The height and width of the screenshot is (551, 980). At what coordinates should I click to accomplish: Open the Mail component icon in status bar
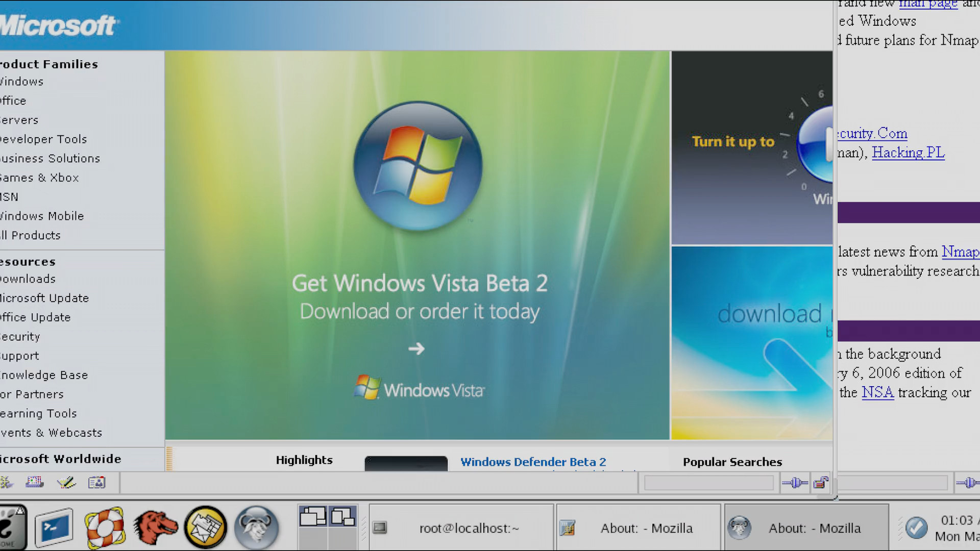point(35,482)
